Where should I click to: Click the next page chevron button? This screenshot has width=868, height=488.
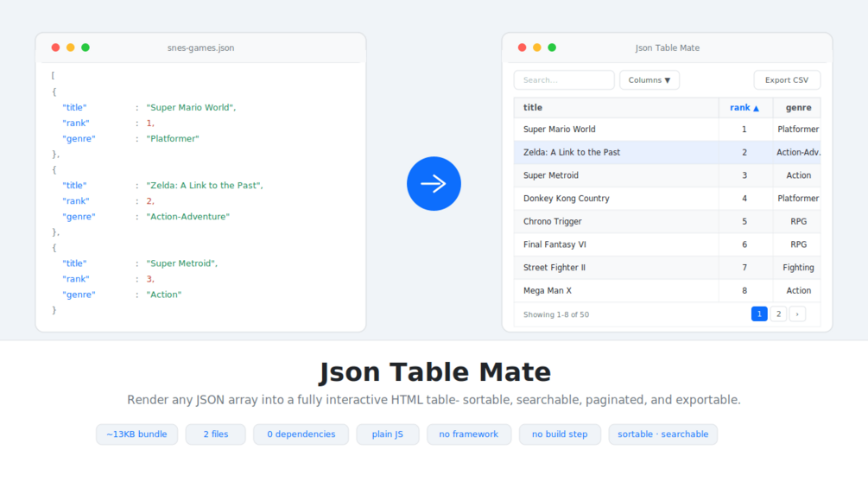pos(797,314)
